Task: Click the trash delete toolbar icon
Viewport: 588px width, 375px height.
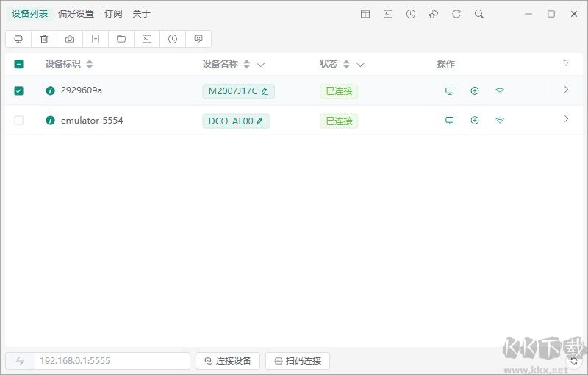Action: click(44, 39)
